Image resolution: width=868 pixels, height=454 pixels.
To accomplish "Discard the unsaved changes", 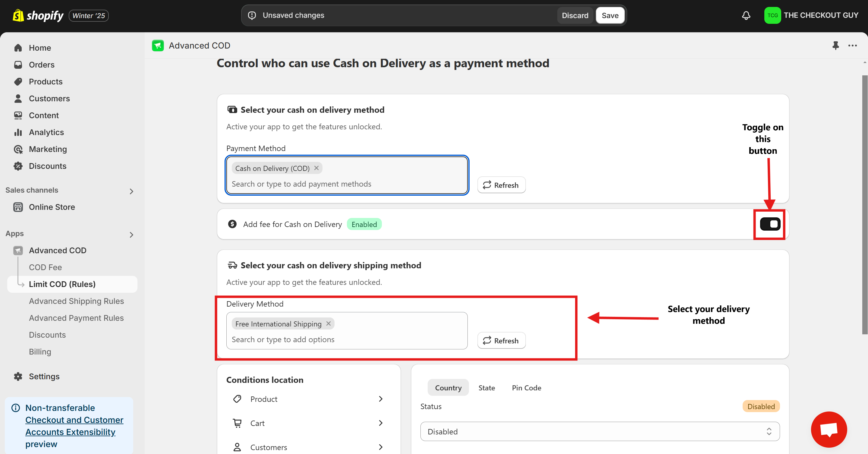I will pyautogui.click(x=575, y=15).
